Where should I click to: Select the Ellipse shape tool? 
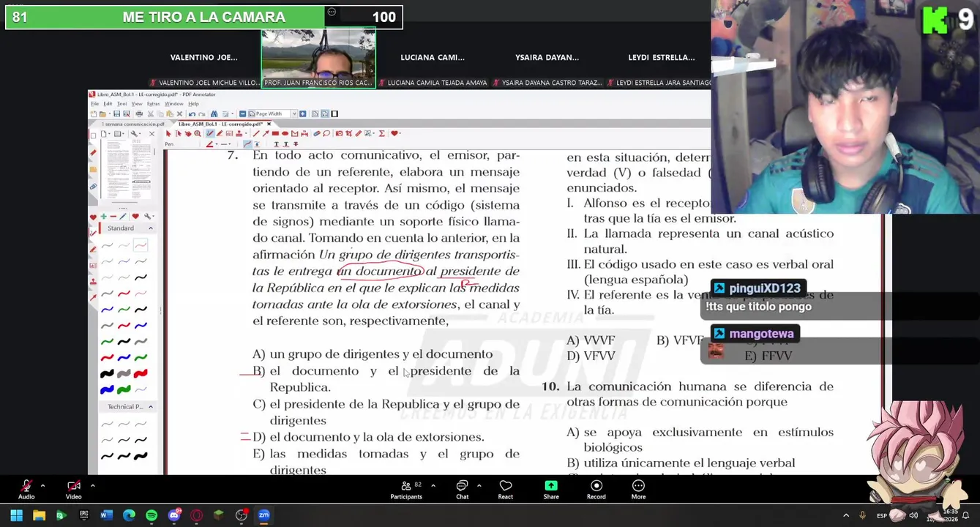click(x=285, y=133)
